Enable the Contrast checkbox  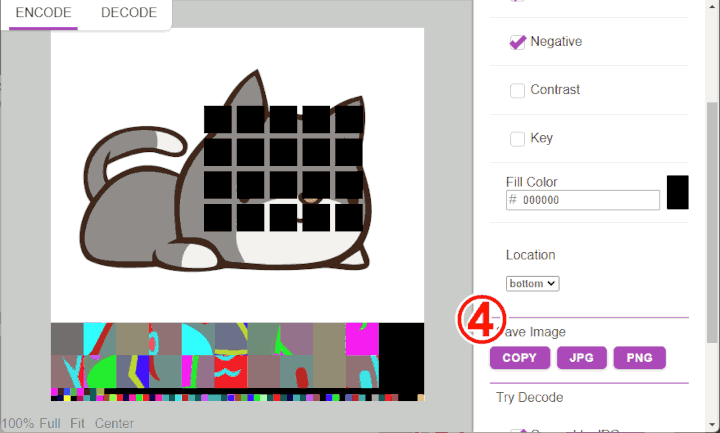[x=518, y=90]
